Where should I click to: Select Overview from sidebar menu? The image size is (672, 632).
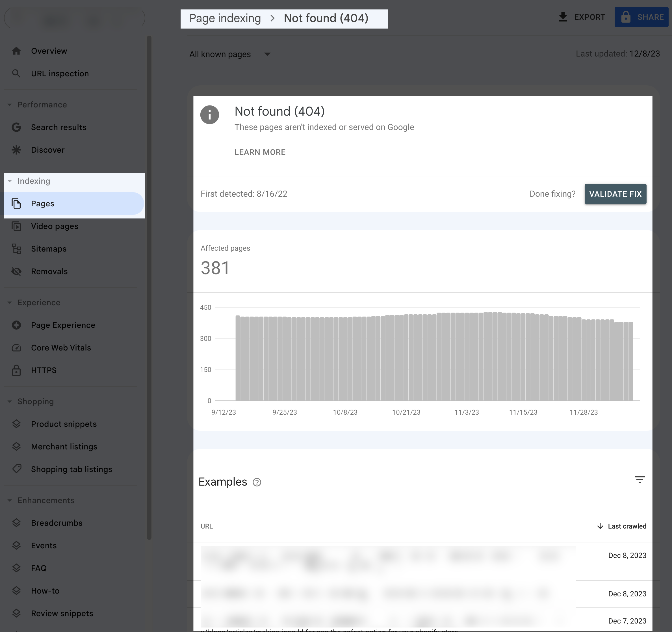(49, 51)
